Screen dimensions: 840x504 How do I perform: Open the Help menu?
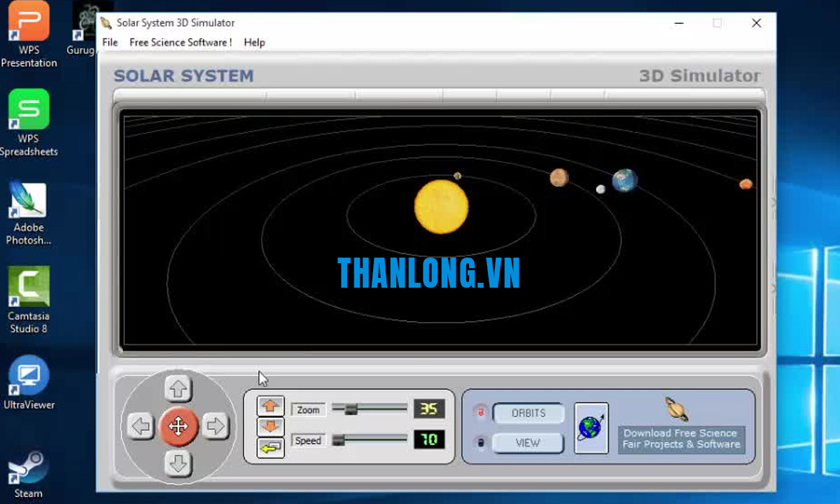pos(254,42)
